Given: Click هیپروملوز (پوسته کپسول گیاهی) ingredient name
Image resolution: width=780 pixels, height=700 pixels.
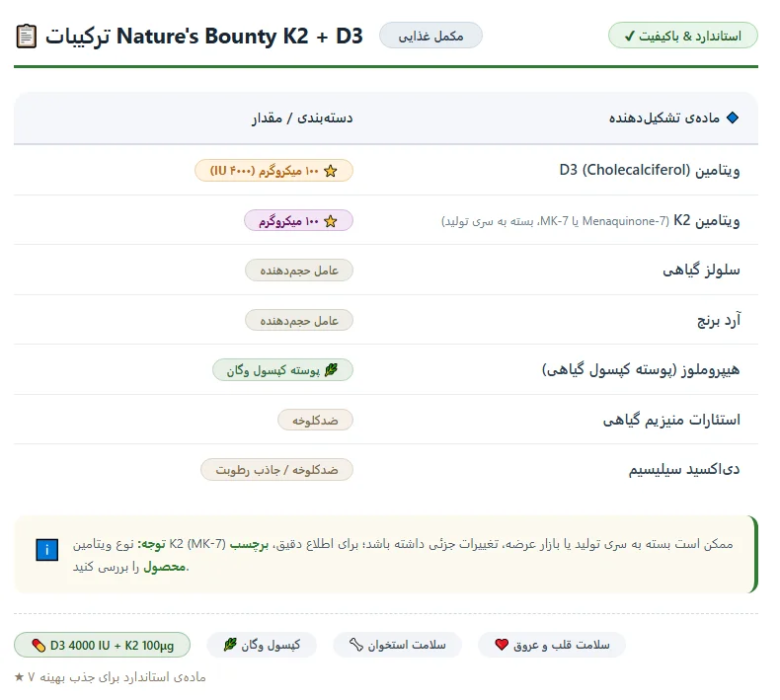Looking at the screenshot, I should pos(641,369).
